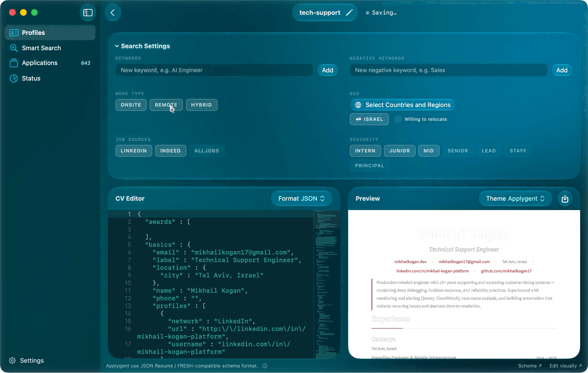Image resolution: width=588 pixels, height=373 pixels.
Task: Toggle the INTERN seniority level
Action: [x=365, y=151]
